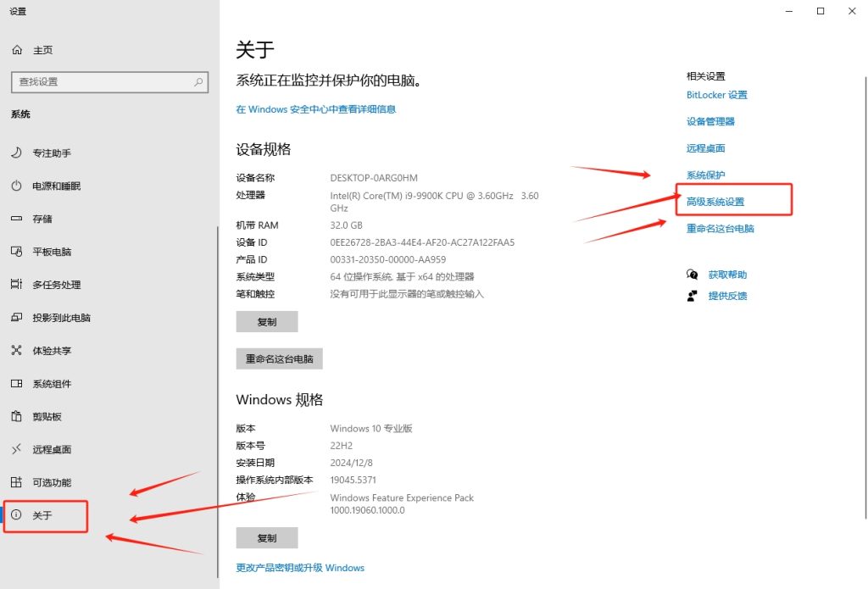
Task: Maximize the Settings window
Action: click(x=821, y=11)
